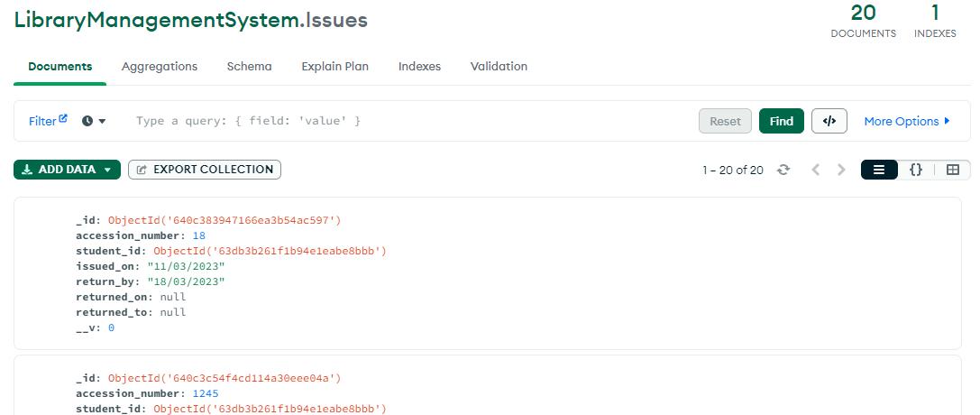This screenshot has height=415, width=980.
Task: Click EXPORT COLLECTION button
Action: [205, 170]
